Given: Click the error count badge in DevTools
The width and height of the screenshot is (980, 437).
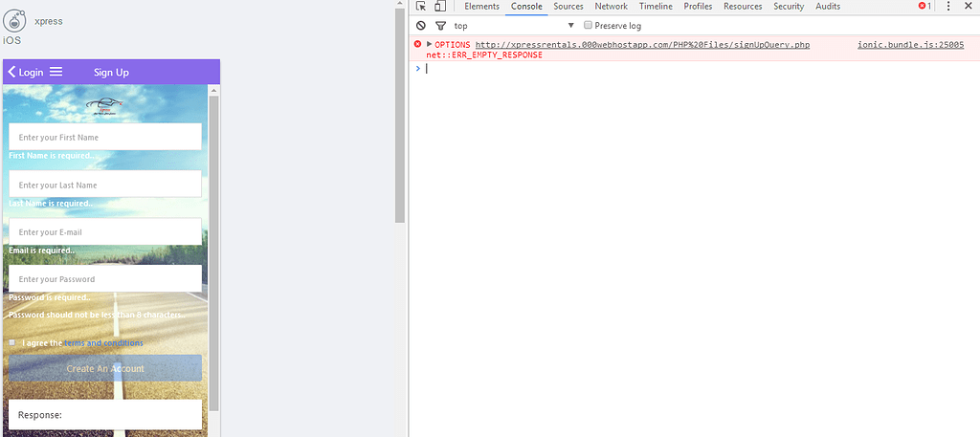Looking at the screenshot, I should (x=924, y=7).
